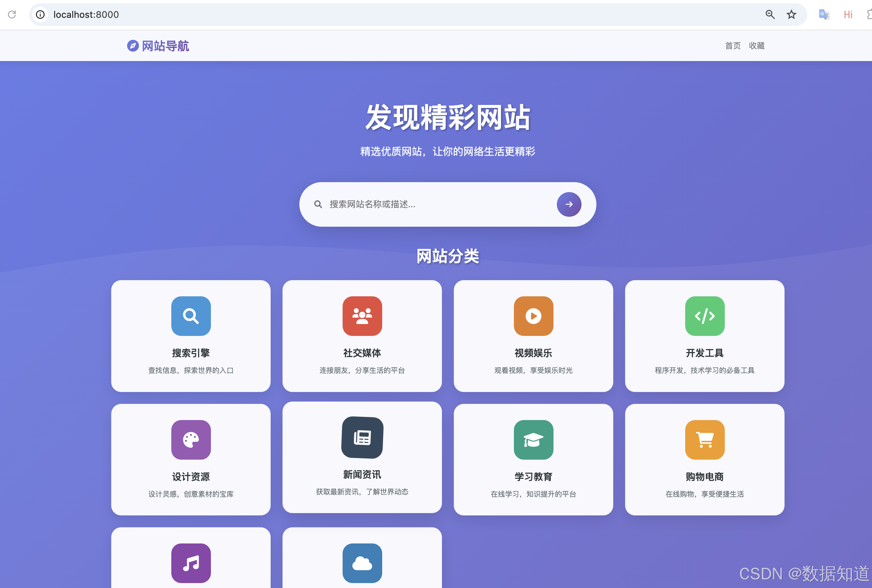872x588 pixels.
Task: Open the browser translate icon
Action: coord(823,15)
